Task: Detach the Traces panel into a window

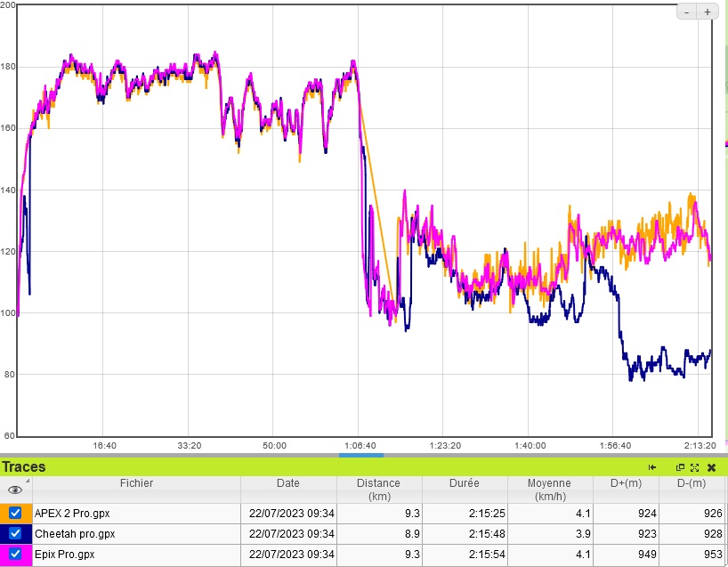Action: 681,467
